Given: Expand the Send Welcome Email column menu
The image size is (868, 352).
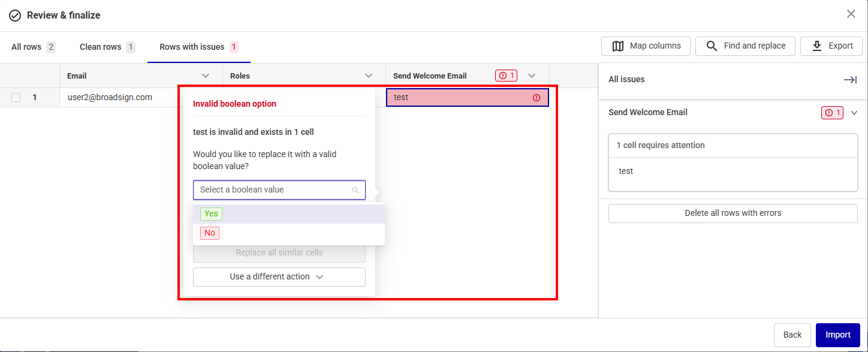Looking at the screenshot, I should [531, 76].
